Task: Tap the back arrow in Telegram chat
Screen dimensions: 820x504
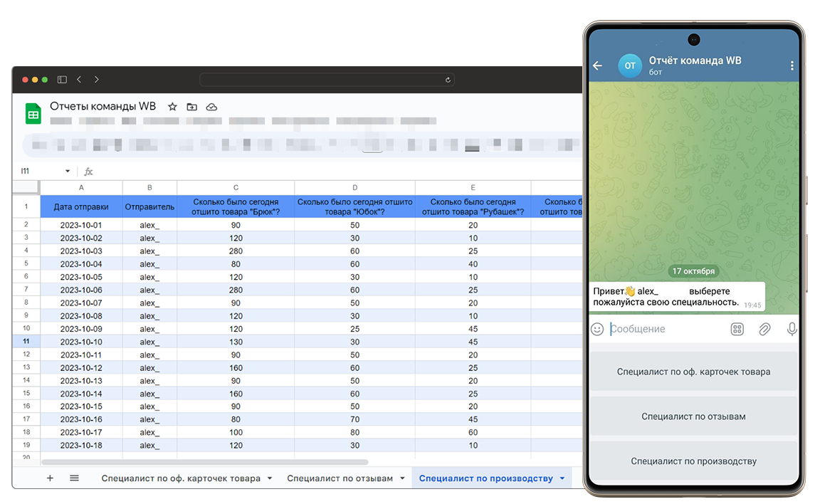Action: point(598,65)
